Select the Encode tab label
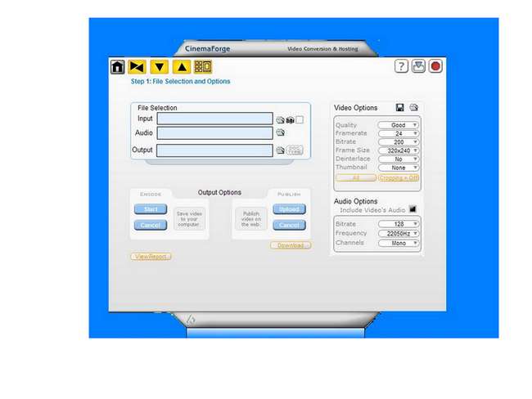Image resolution: width=532 pixels, height=399 pixels. pyautogui.click(x=151, y=195)
